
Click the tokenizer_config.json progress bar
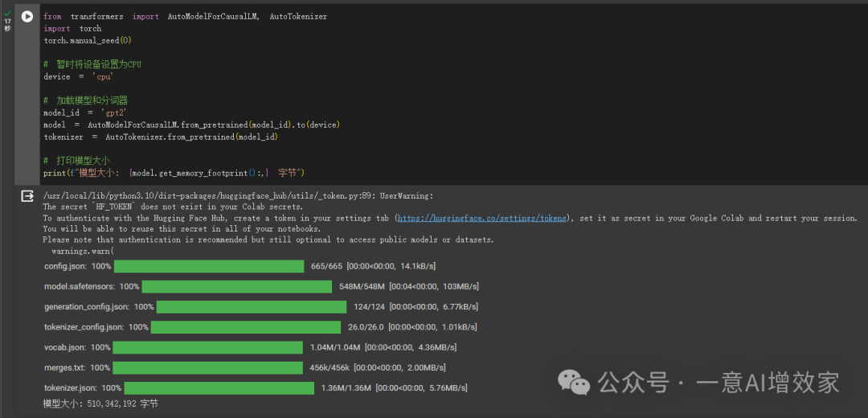(x=245, y=327)
